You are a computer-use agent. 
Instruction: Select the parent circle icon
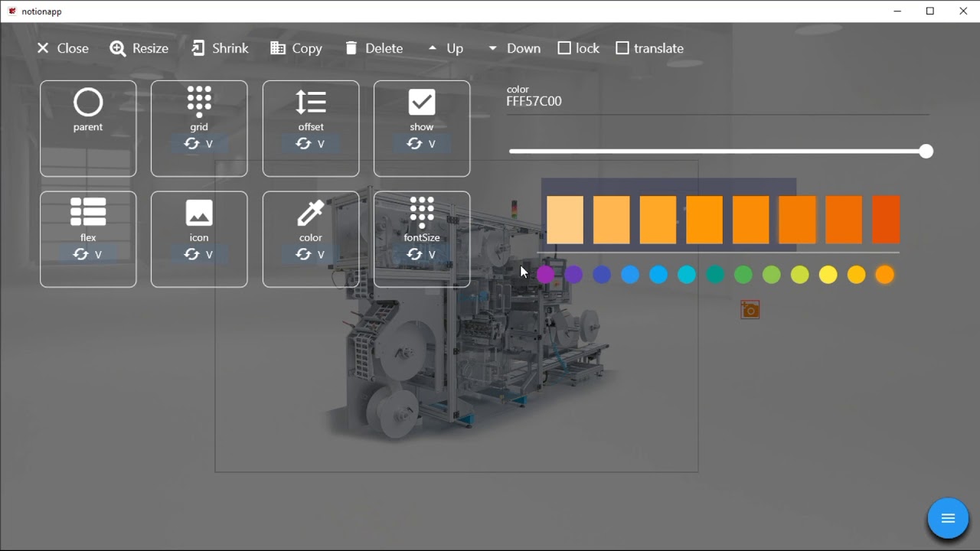coord(88,103)
